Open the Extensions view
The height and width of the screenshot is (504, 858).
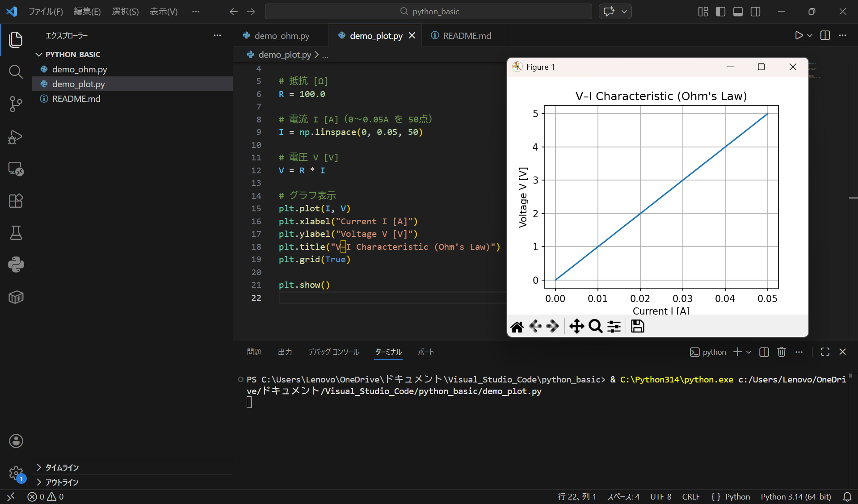pyautogui.click(x=16, y=201)
